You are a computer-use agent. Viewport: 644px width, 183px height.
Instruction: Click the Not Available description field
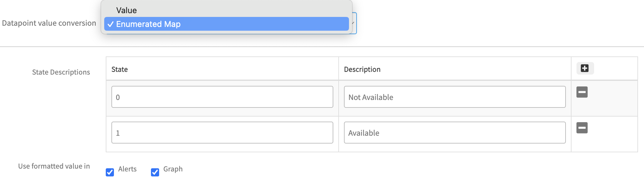coord(454,97)
